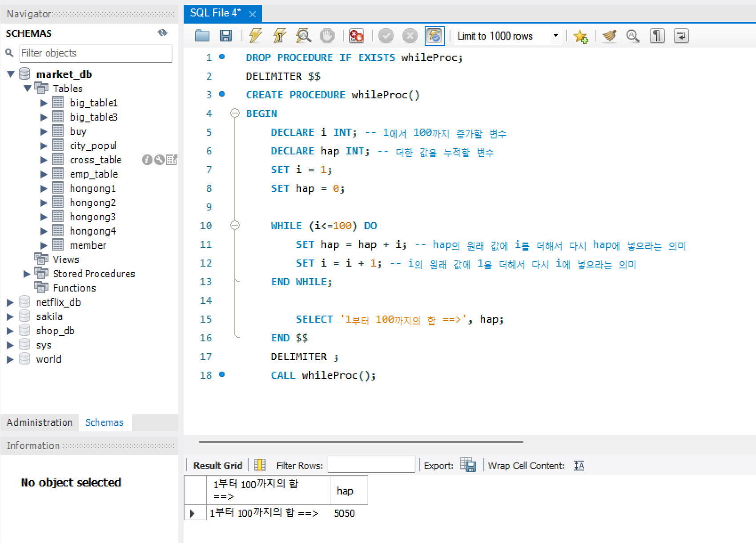Expand the netflix_db schema
The height and width of the screenshot is (543, 756).
pos(10,302)
